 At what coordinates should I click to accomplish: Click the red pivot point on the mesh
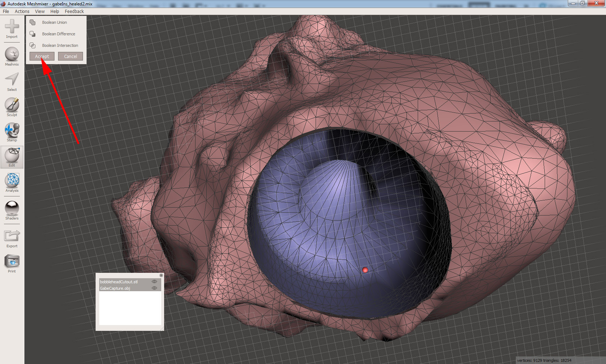coord(365,270)
